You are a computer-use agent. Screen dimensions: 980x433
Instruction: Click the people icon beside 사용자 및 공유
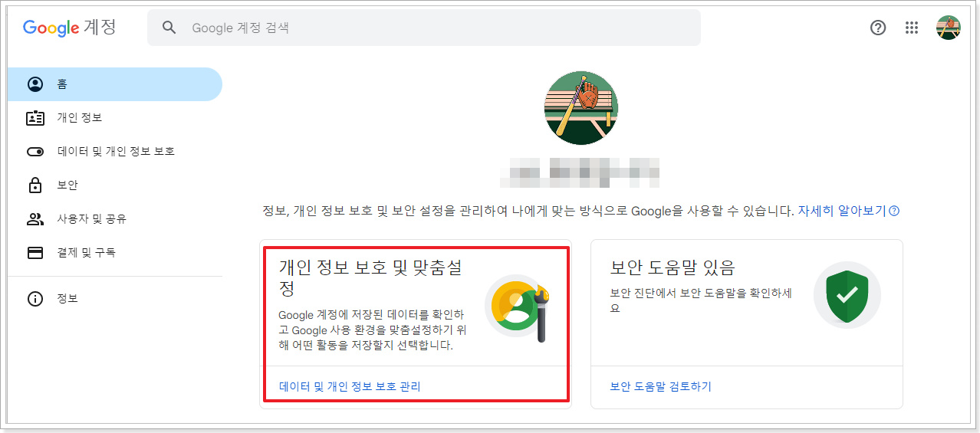35,219
